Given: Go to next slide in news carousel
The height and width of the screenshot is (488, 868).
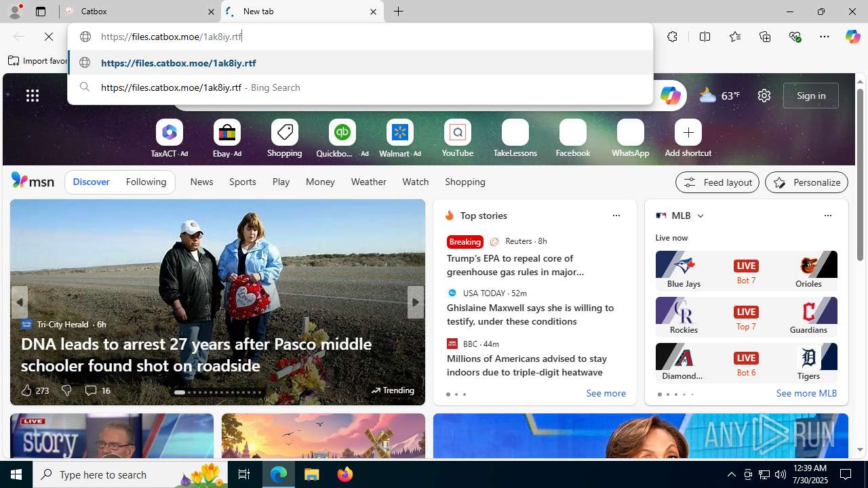Looking at the screenshot, I should (416, 302).
